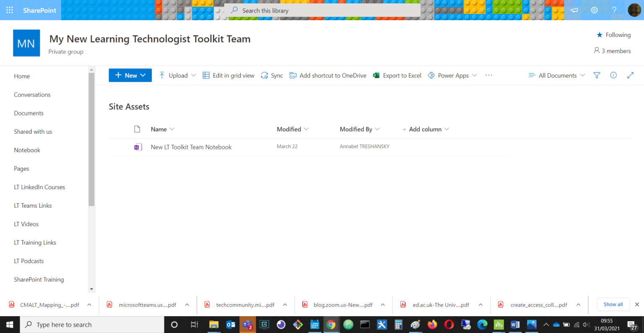Click the 3 members link
Viewport: 644px width, 333px height.
612,50
